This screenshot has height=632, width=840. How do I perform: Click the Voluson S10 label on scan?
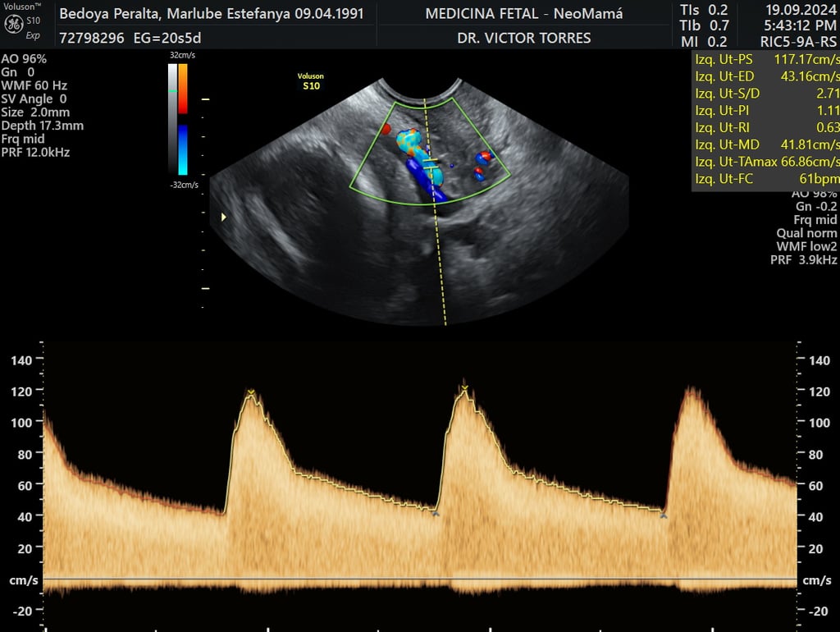[x=311, y=81]
